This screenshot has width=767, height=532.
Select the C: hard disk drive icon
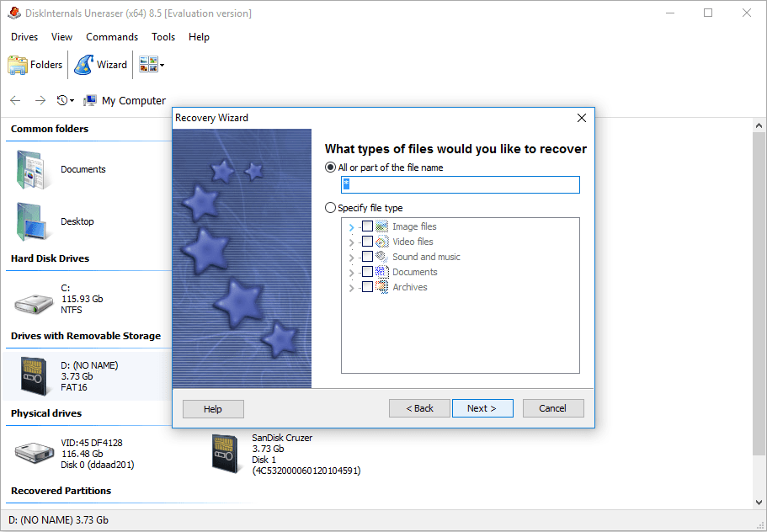click(35, 299)
